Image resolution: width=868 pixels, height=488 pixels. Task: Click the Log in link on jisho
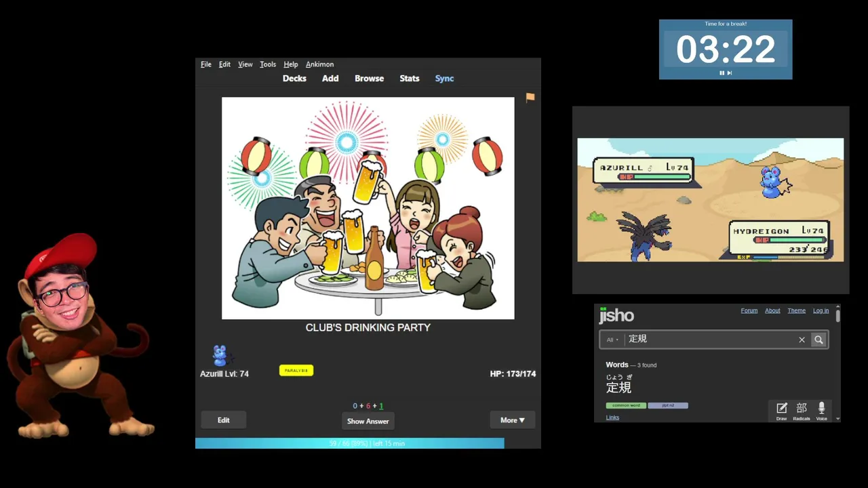pyautogui.click(x=821, y=310)
